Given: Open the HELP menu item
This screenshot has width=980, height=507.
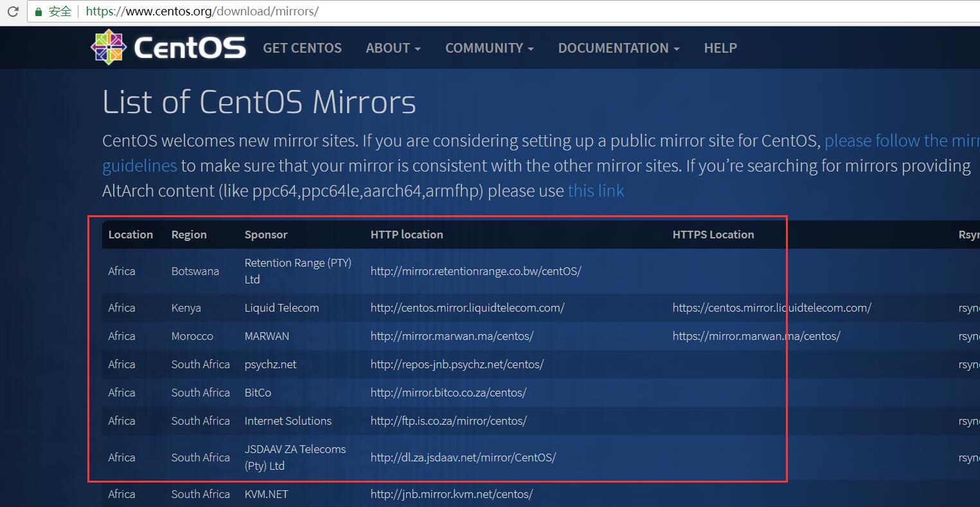Looking at the screenshot, I should point(720,48).
